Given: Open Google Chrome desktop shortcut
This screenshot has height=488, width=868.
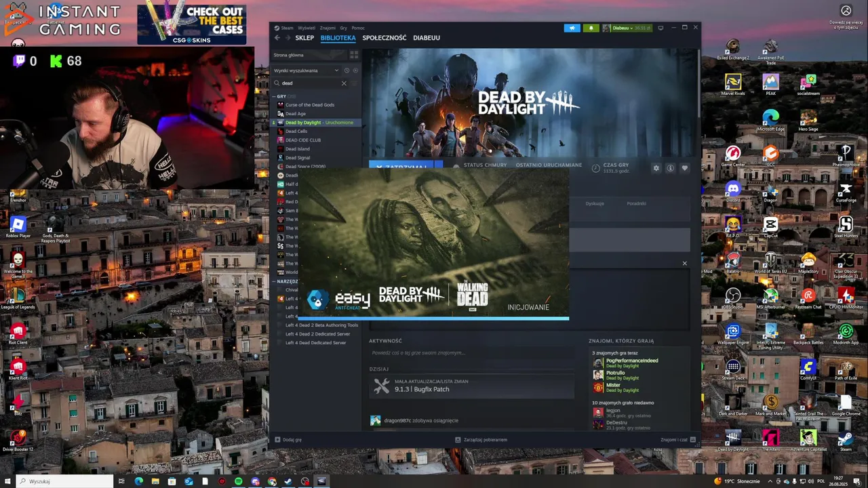Looking at the screenshot, I should coord(846,405).
